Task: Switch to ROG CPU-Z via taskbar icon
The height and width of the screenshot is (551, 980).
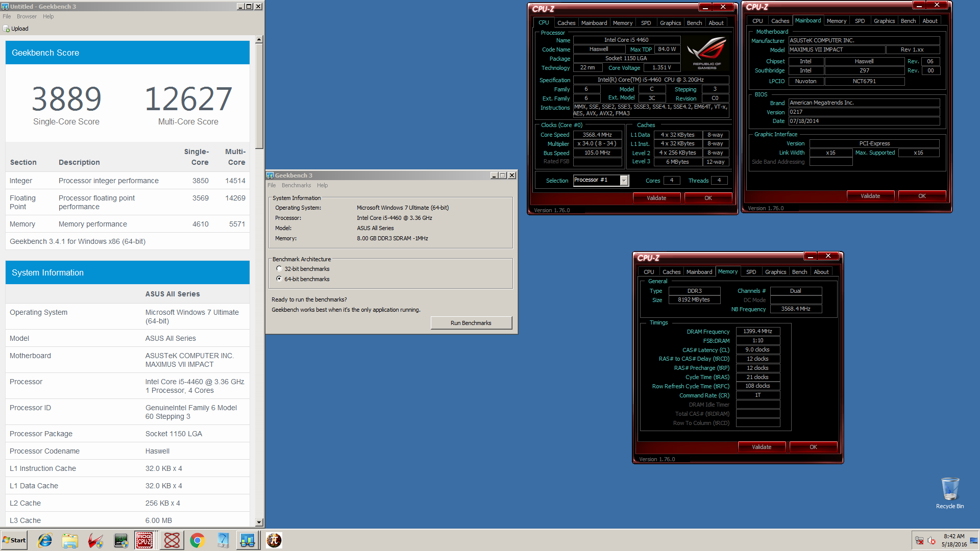Action: (x=144, y=540)
